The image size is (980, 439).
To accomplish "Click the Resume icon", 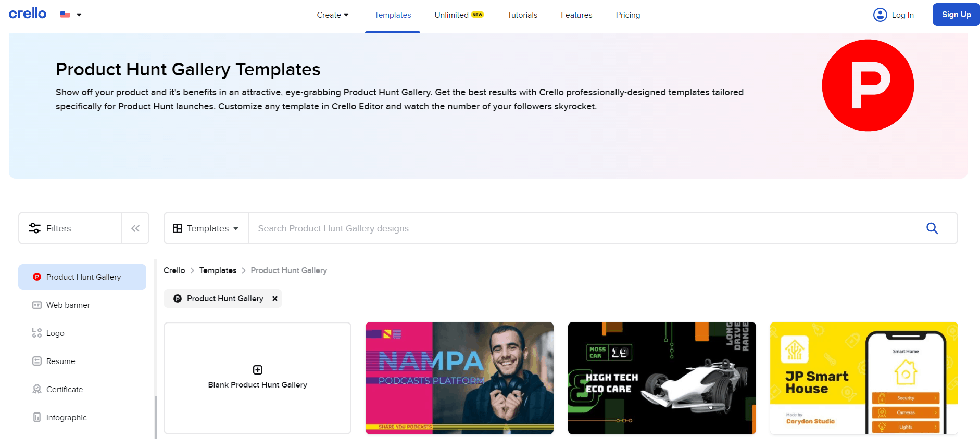I will 37,361.
